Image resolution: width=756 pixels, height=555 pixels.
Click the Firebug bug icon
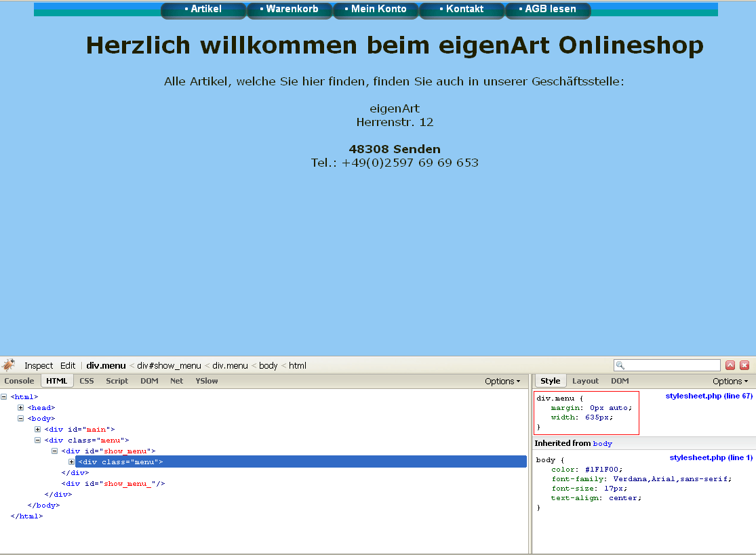pos(8,365)
